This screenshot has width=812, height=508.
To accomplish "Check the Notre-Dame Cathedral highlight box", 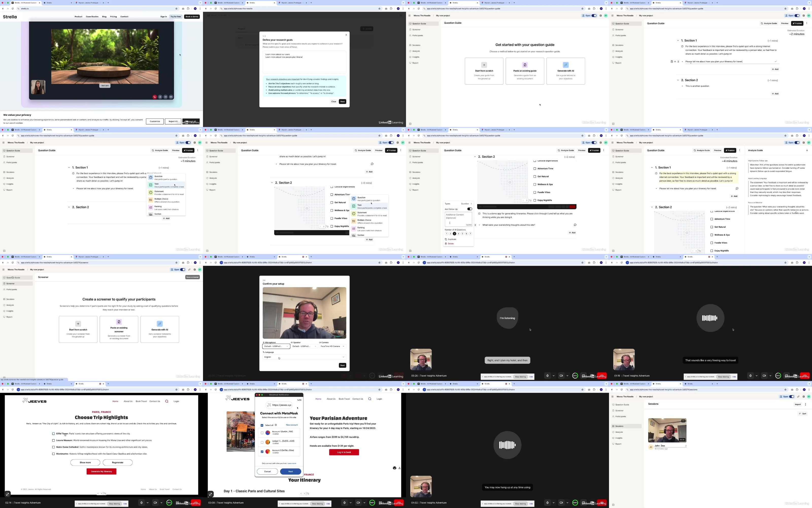I will 53,447.
